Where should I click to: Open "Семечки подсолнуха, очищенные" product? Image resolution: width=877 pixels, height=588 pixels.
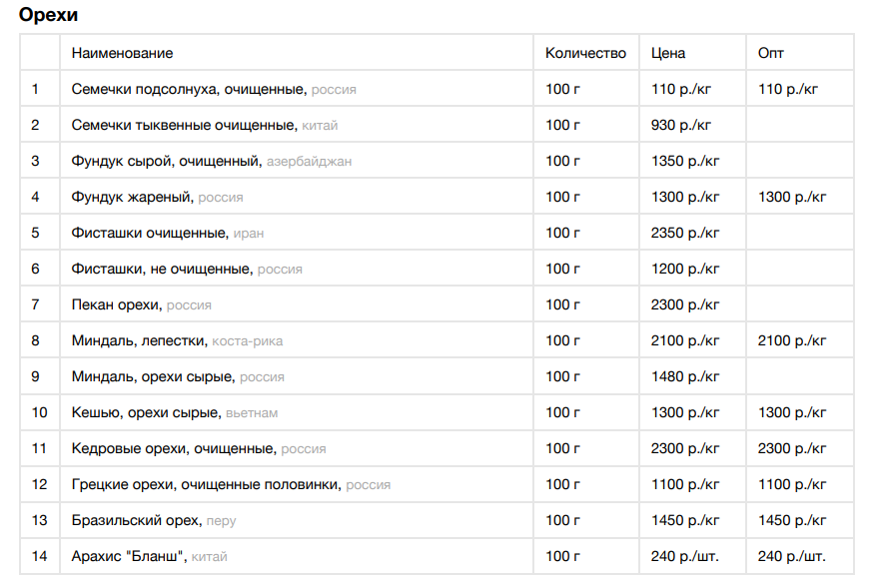188,89
